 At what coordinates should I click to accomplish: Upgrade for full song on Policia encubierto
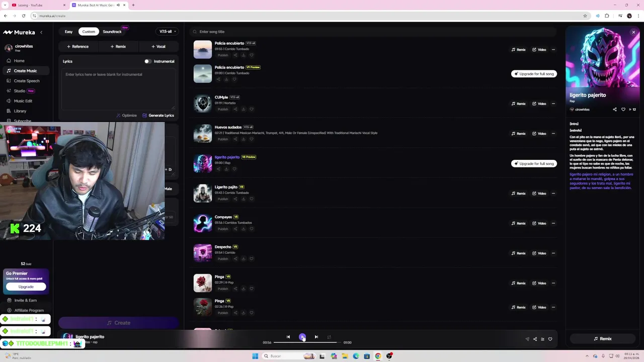click(x=534, y=74)
